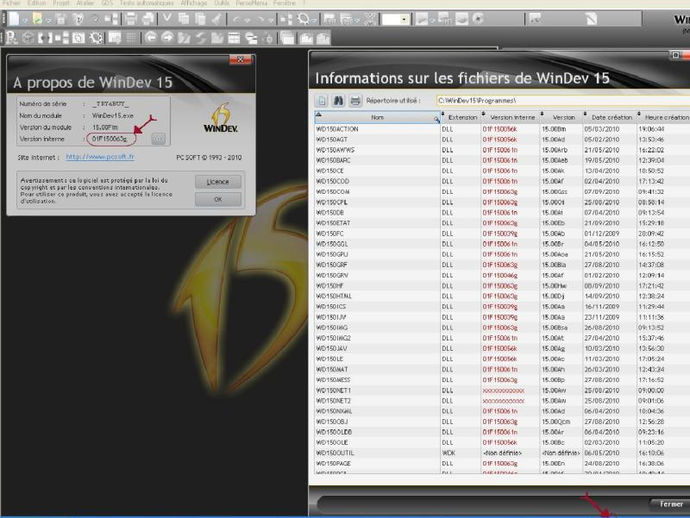Screen dimensions: 690x518
Task: Click the Cut scissors icon in toolbar
Action: click(x=167, y=18)
